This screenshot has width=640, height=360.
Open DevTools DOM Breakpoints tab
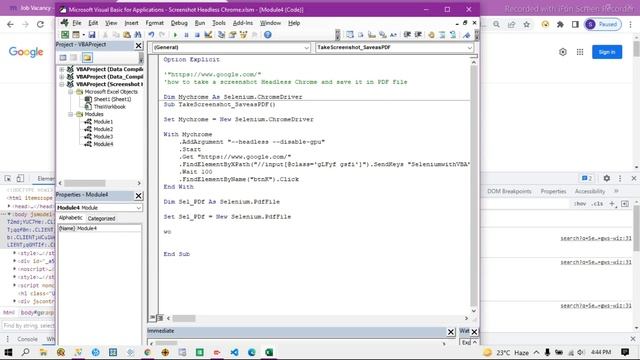[x=509, y=191]
